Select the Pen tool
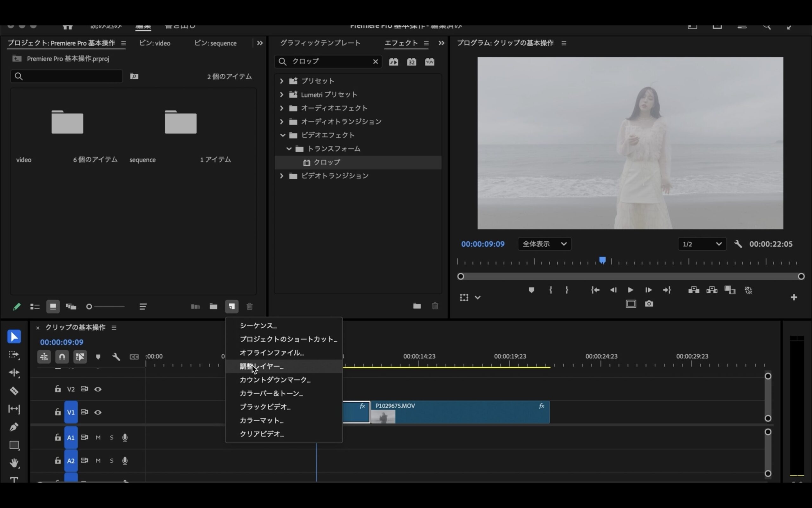 point(14,427)
